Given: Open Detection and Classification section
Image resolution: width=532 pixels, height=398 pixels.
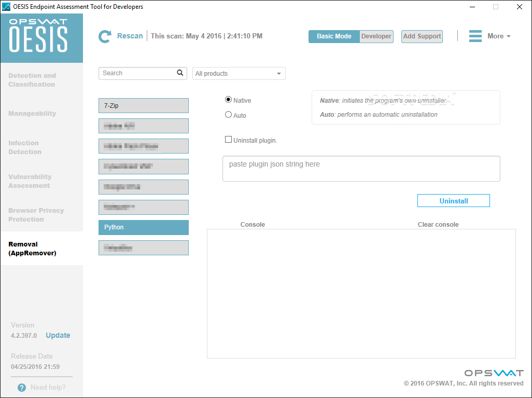Looking at the screenshot, I should pyautogui.click(x=32, y=80).
